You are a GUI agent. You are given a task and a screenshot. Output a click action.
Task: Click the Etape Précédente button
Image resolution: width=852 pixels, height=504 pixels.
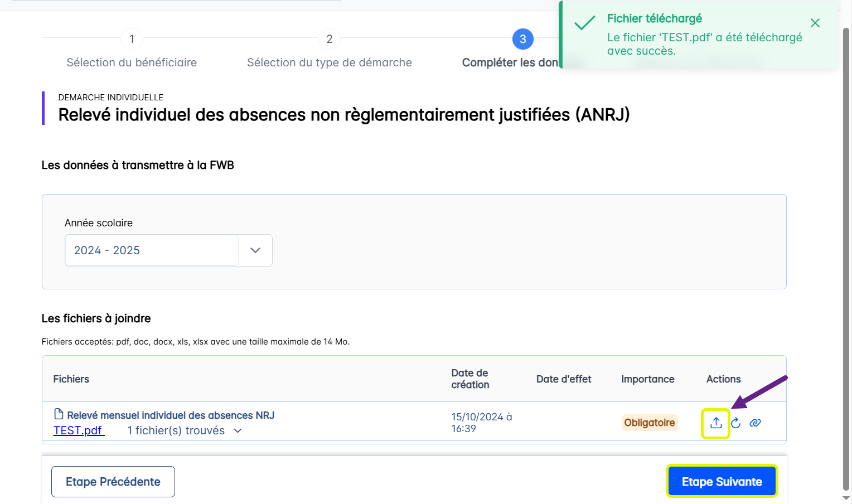click(x=113, y=482)
